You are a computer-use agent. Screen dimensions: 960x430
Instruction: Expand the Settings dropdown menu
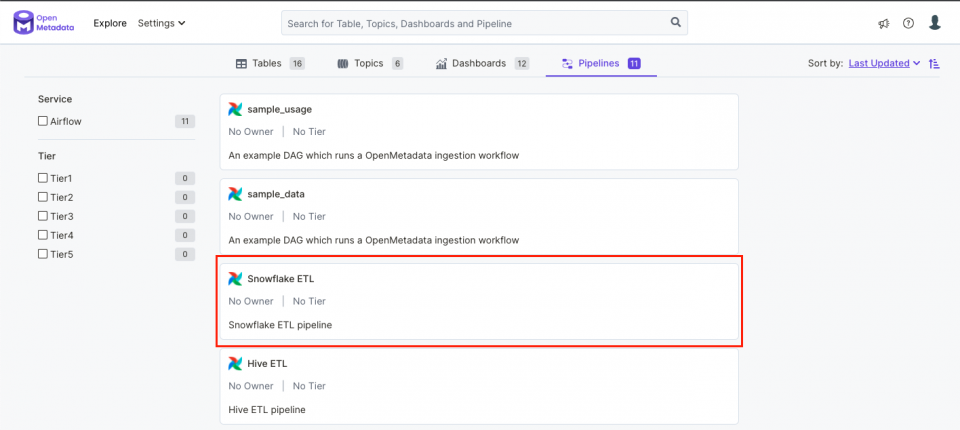click(x=162, y=23)
